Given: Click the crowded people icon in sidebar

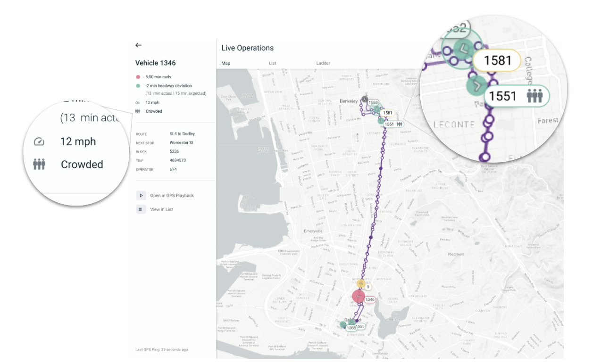Looking at the screenshot, I should pos(138,111).
